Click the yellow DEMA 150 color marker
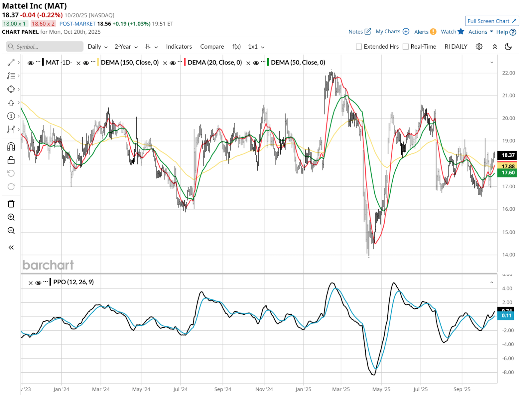The height and width of the screenshot is (395, 532). click(98, 63)
